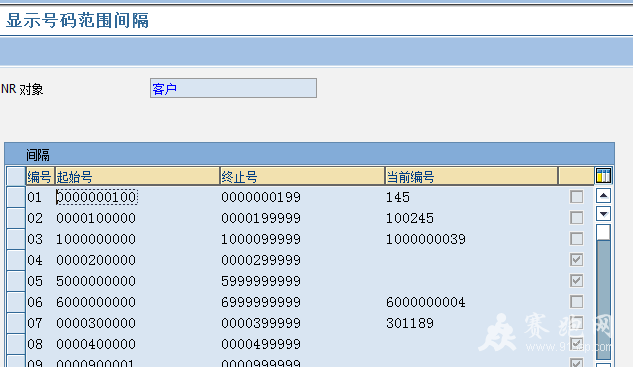Select row 04 using its row selector
This screenshot has width=633, height=367.
tap(16, 260)
